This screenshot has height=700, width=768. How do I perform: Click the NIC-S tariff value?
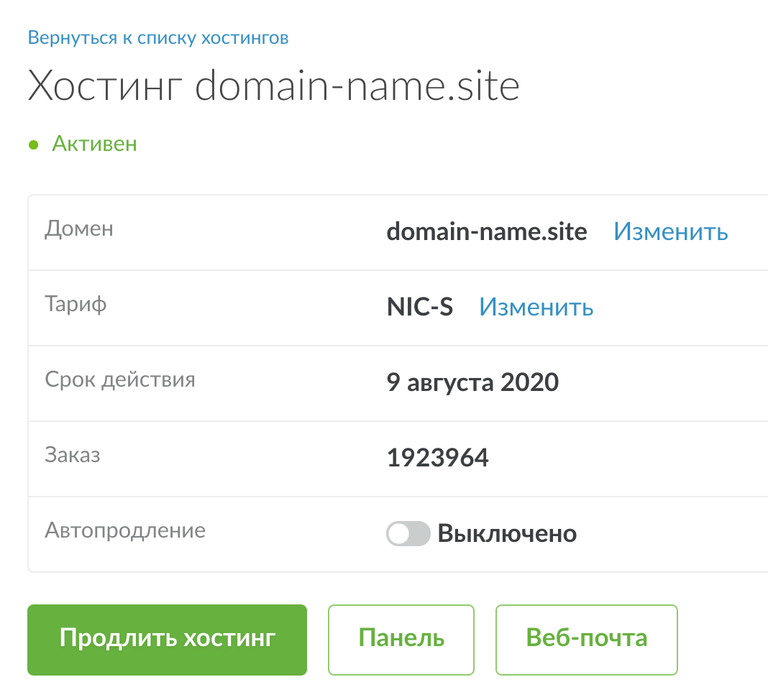pyautogui.click(x=420, y=307)
